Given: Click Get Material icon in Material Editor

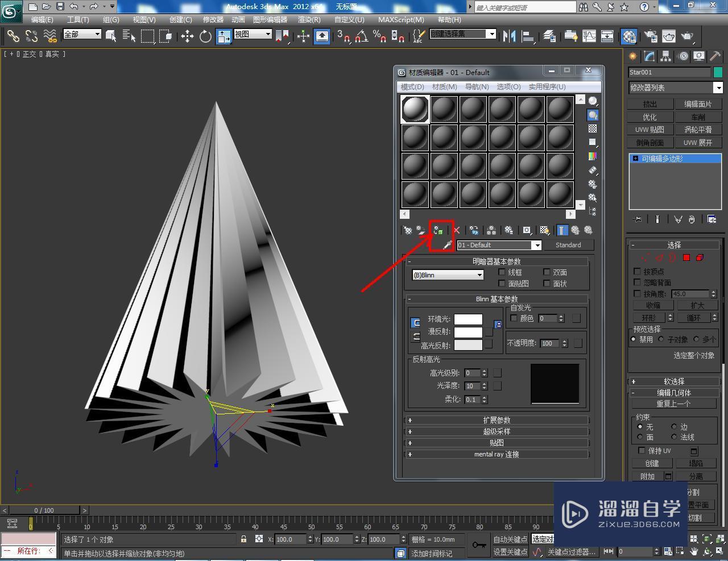Looking at the screenshot, I should (x=408, y=230).
